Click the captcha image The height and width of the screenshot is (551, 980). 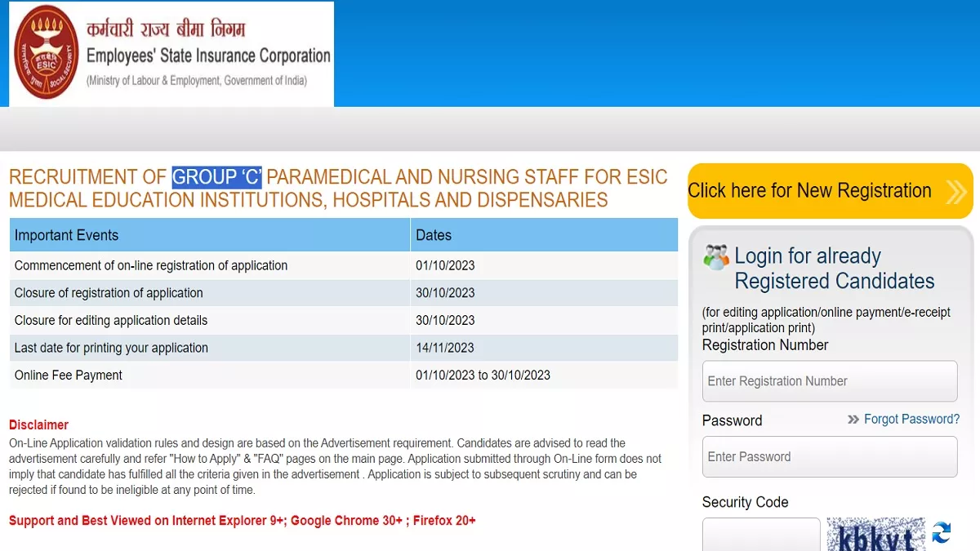(875, 535)
